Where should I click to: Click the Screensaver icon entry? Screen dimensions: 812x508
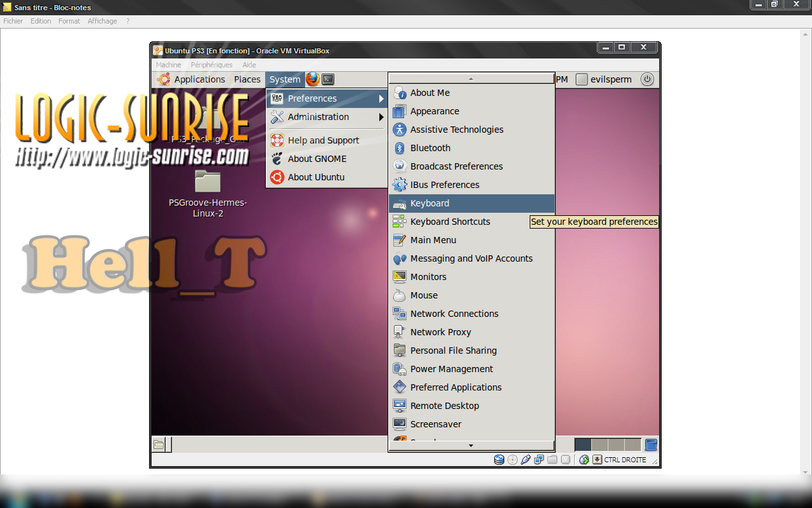coord(400,424)
